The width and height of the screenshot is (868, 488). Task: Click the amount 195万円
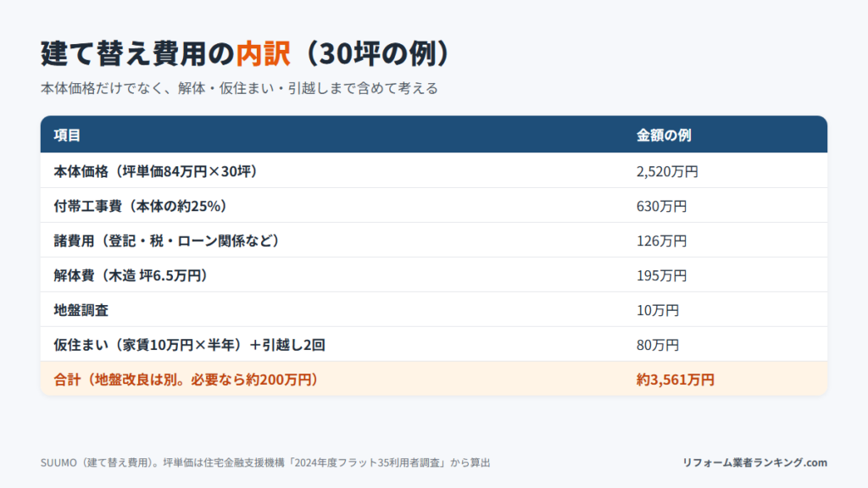tap(661, 275)
